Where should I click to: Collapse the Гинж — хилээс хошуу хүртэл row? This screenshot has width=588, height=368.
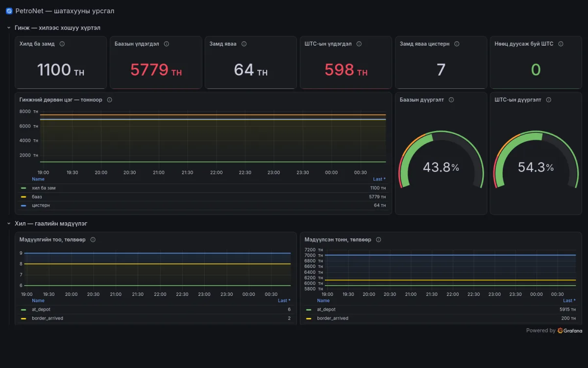coord(9,28)
